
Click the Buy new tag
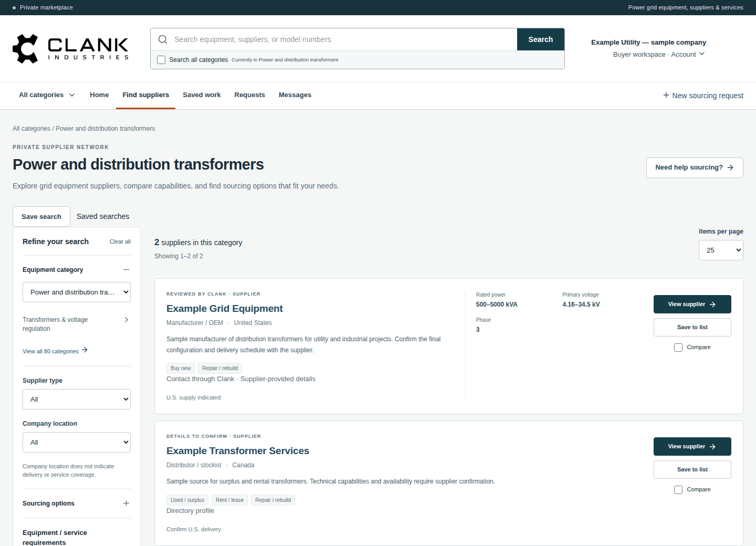click(181, 369)
